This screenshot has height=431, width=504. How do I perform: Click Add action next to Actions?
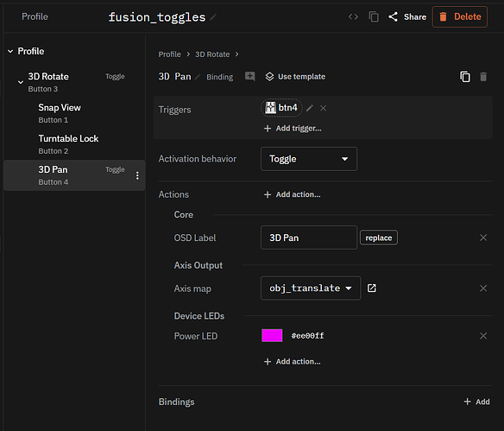point(293,194)
